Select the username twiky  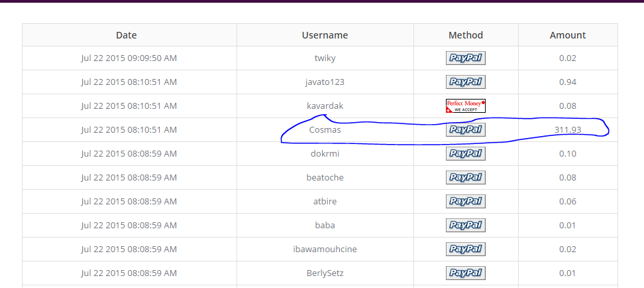325,58
